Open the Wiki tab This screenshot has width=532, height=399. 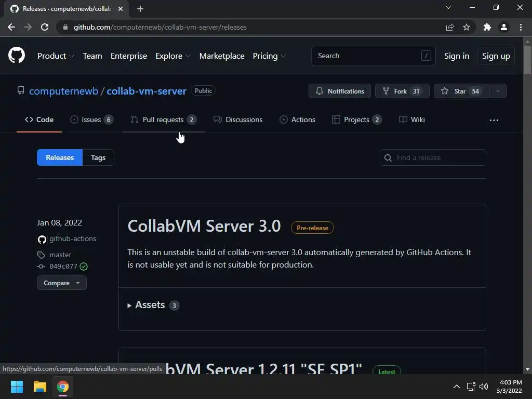412,120
